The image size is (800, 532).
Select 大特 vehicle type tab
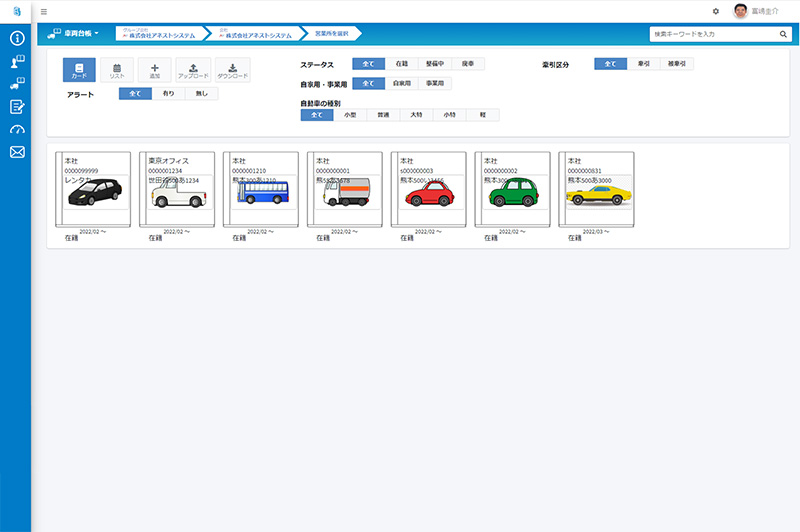pyautogui.click(x=415, y=115)
